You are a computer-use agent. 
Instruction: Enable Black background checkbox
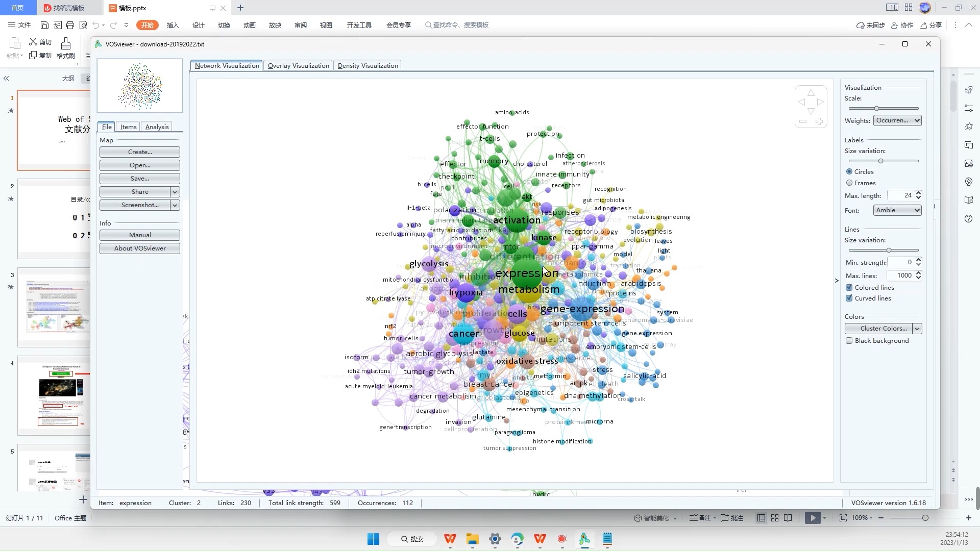[x=849, y=340]
